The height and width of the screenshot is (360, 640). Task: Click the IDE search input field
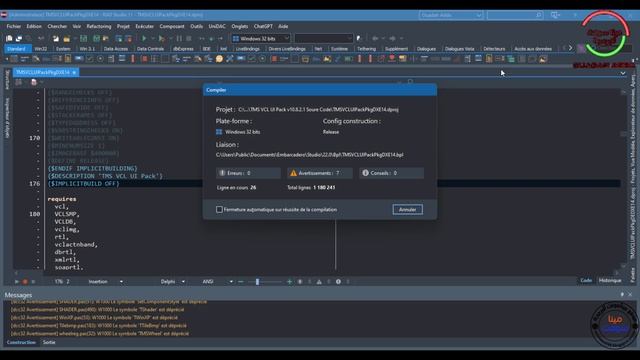click(x=515, y=15)
